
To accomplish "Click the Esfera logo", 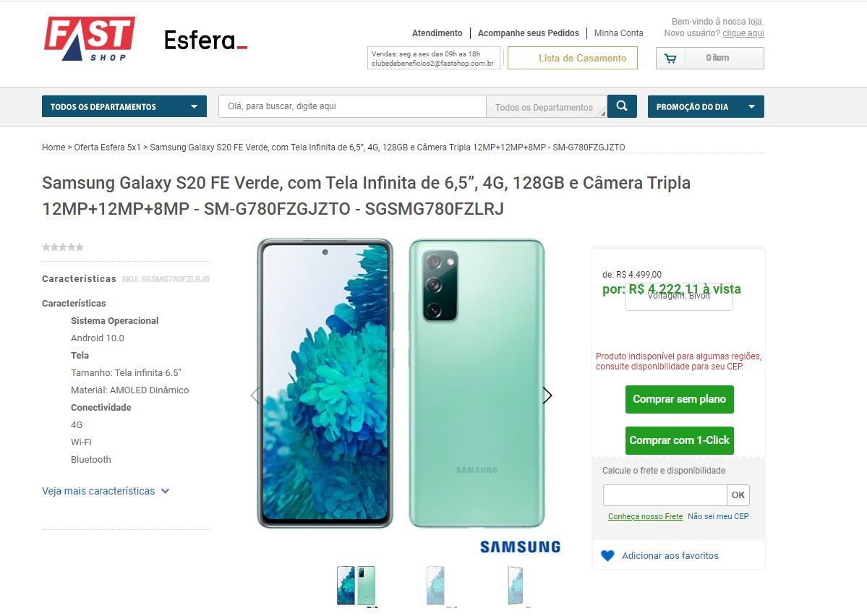I will 205,40.
